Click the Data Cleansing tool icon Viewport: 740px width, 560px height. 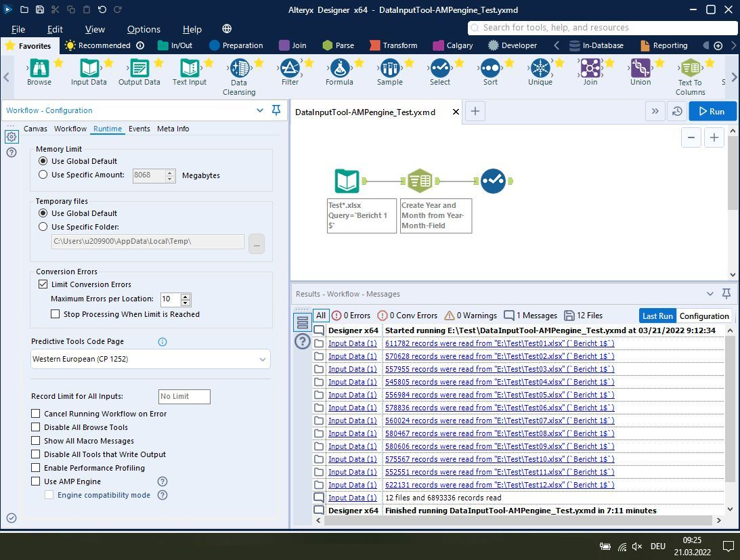pyautogui.click(x=239, y=68)
